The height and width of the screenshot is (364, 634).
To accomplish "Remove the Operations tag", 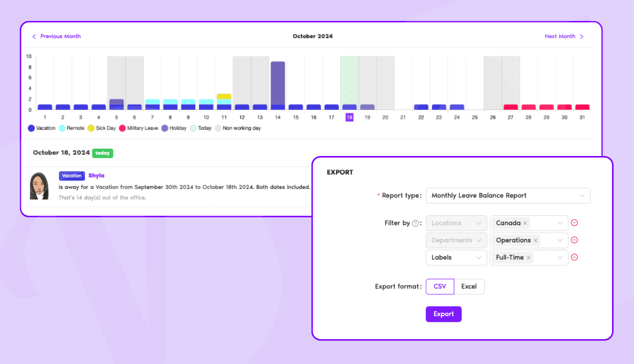I will [536, 240].
